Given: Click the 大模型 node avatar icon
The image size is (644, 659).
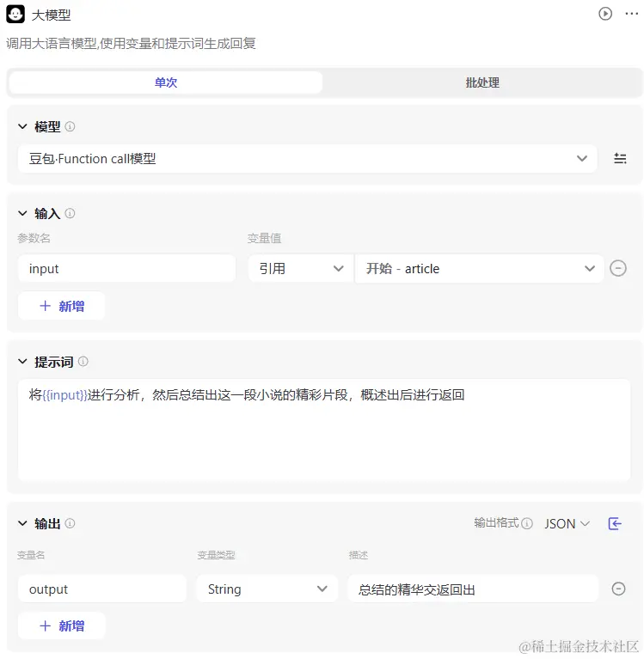Looking at the screenshot, I should [x=15, y=15].
